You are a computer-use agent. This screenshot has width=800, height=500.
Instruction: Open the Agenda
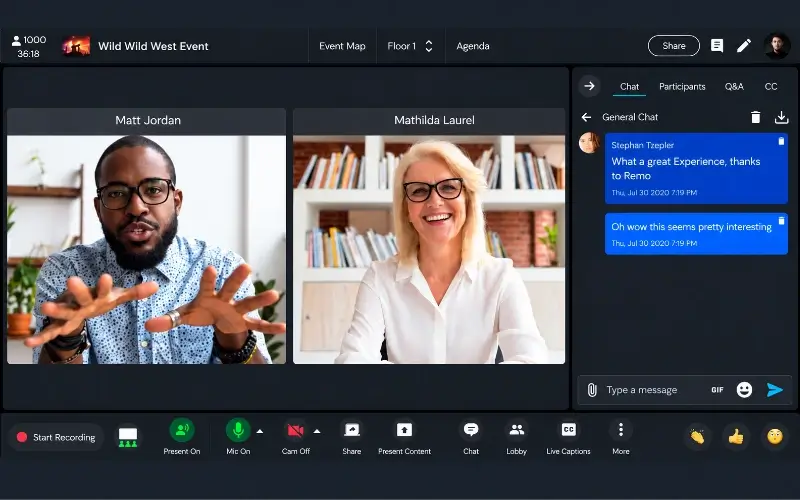(472, 46)
